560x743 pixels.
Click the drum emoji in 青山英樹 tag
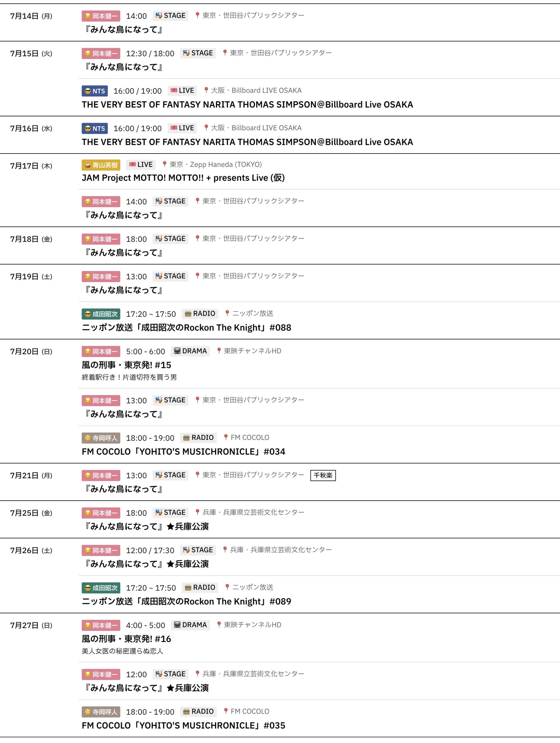[x=88, y=165]
